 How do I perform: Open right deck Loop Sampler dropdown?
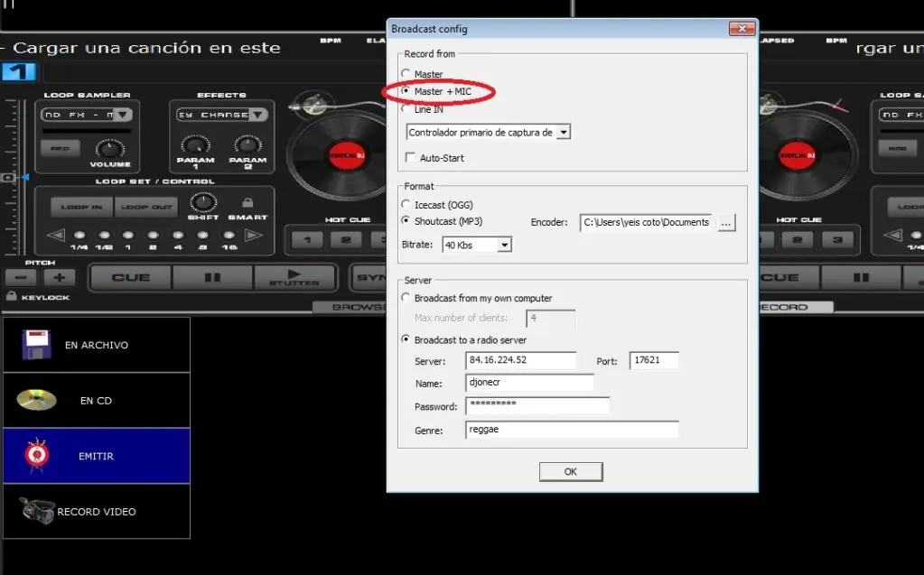pyautogui.click(x=901, y=115)
